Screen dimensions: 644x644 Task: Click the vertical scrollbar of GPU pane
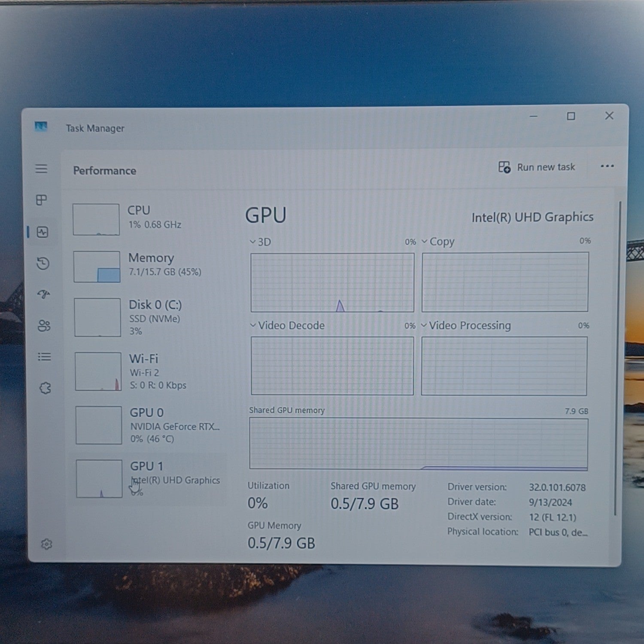[617, 358]
